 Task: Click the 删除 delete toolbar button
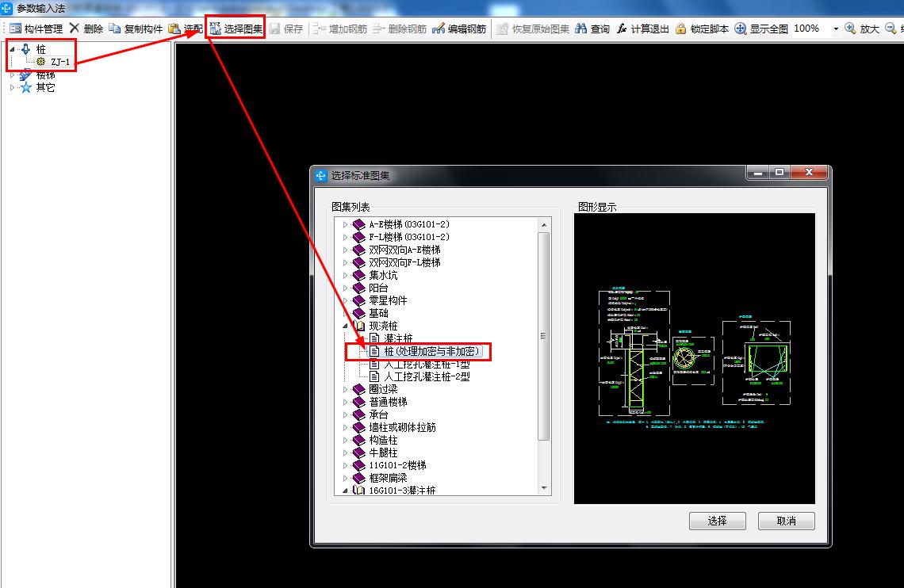pyautogui.click(x=86, y=29)
